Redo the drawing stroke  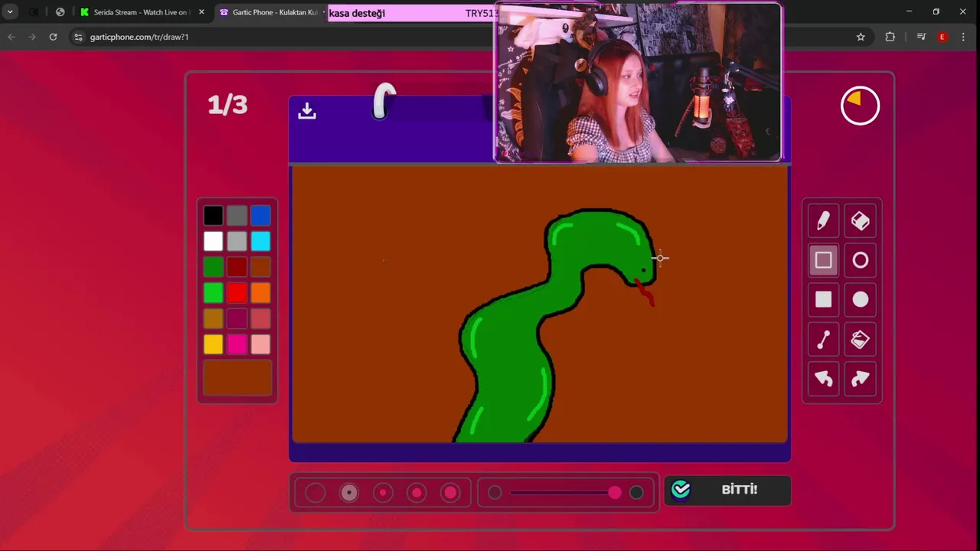click(861, 378)
